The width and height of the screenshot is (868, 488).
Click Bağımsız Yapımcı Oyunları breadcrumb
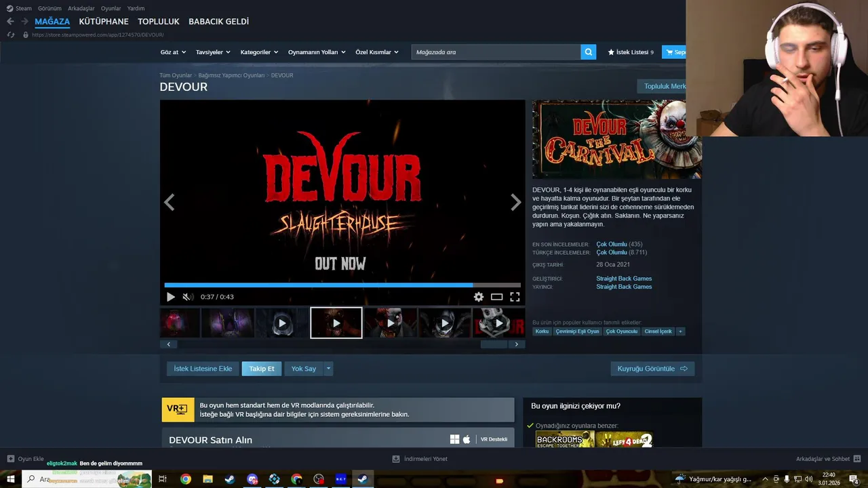click(x=231, y=75)
